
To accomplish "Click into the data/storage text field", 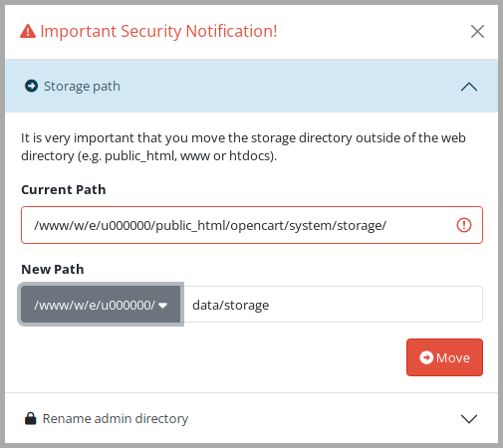I will 333,305.
